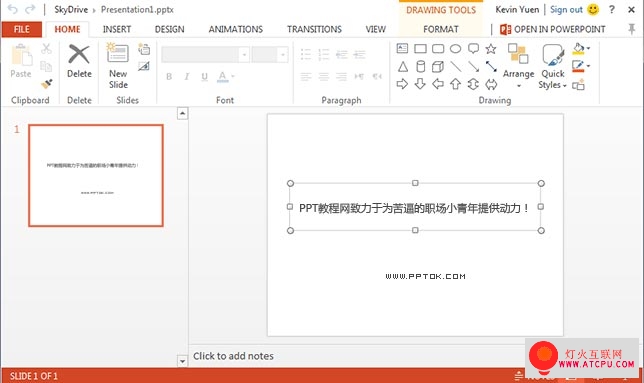Toggle bulleted list
This screenshot has width=644, height=383.
306,54
